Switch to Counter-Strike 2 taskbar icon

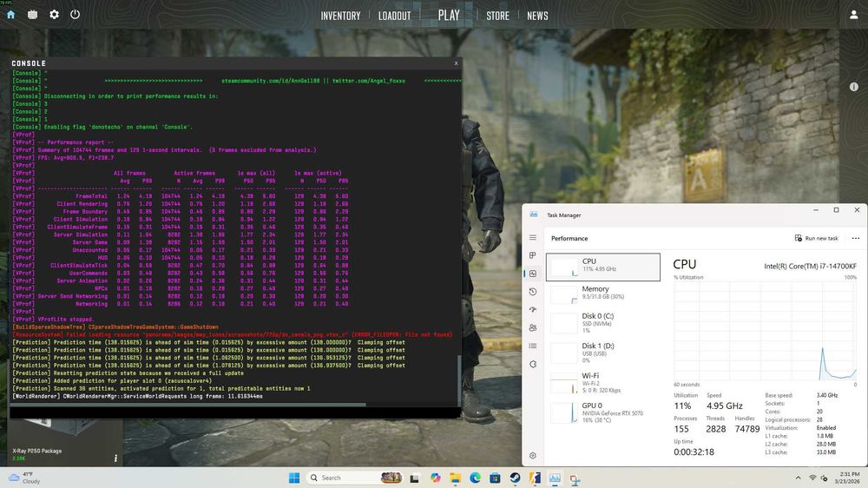(535, 478)
